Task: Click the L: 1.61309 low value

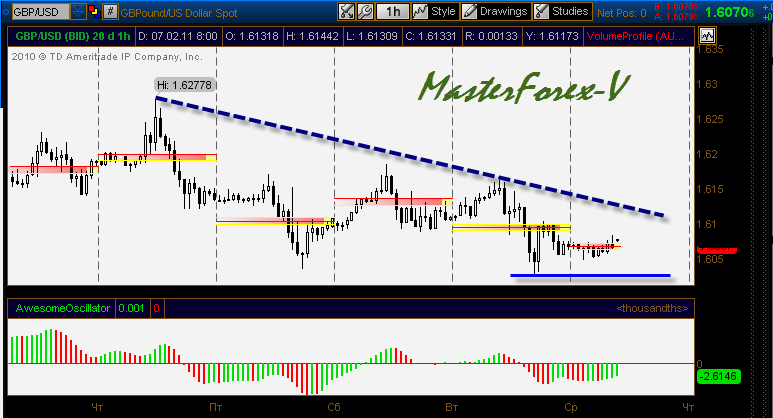Action: click(372, 36)
